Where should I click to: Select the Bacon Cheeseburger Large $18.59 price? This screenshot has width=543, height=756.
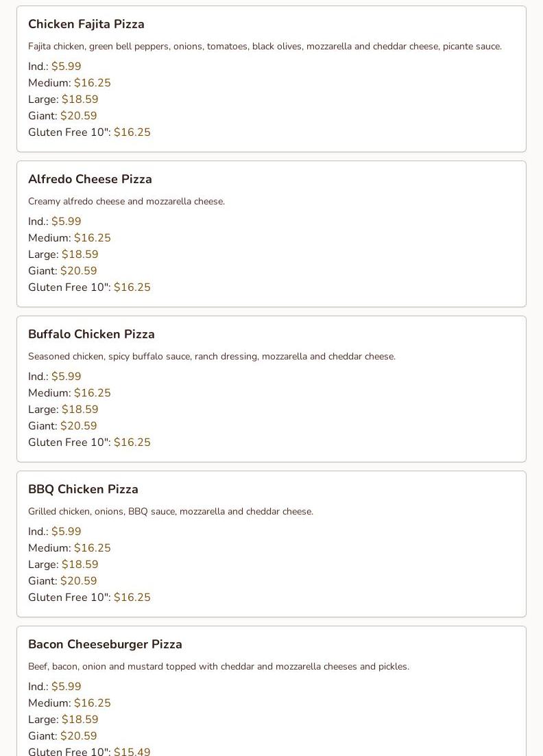80,720
